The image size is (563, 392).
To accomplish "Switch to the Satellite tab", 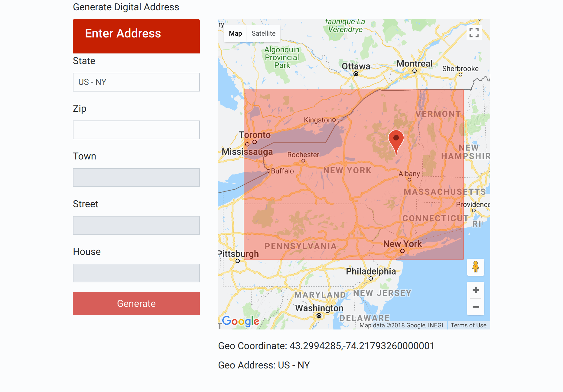I will click(263, 33).
